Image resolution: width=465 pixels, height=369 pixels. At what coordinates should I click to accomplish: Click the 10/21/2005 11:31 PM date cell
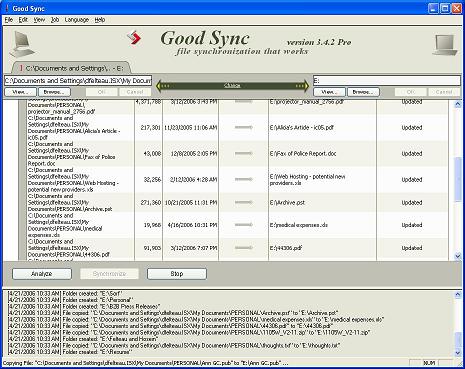(191, 202)
